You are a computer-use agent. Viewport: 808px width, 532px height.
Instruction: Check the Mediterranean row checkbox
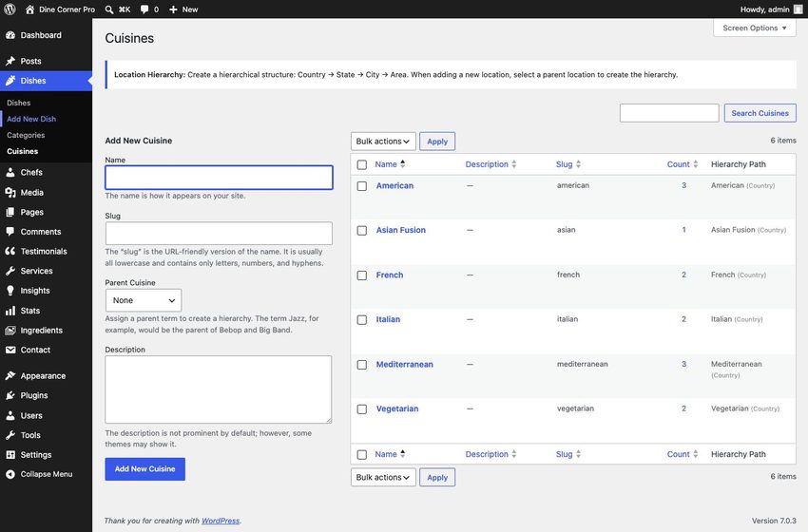(362, 365)
